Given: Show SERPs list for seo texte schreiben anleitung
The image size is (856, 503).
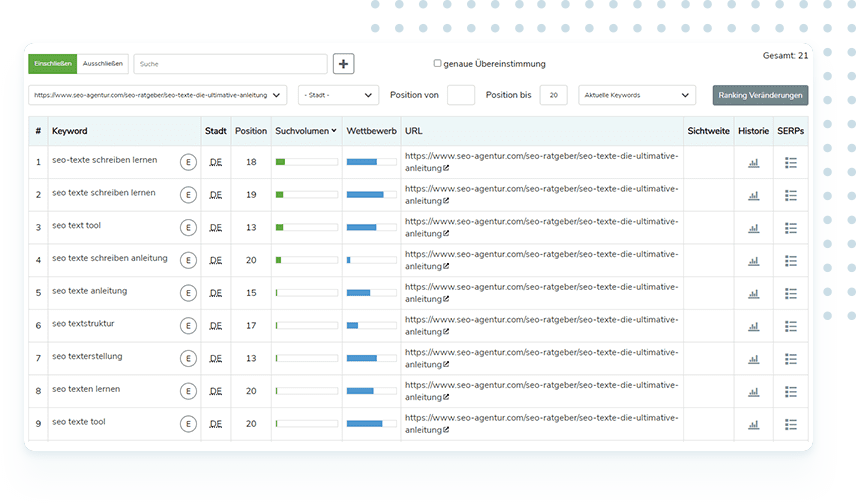Looking at the screenshot, I should pyautogui.click(x=790, y=261).
